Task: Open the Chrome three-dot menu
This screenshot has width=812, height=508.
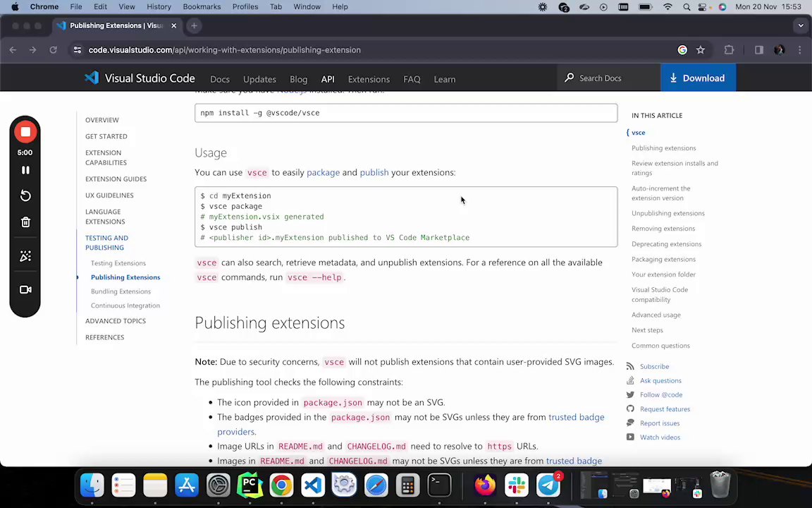Action: pos(799,50)
